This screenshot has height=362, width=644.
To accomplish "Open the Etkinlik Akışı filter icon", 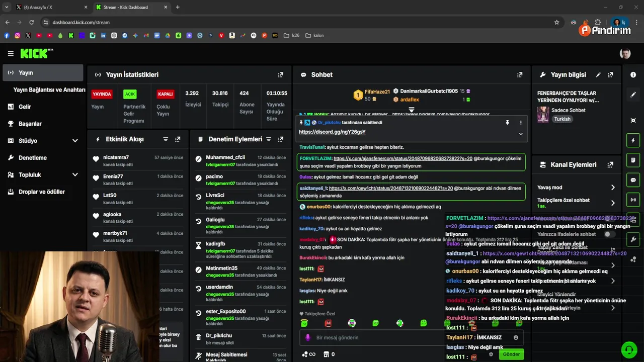I will pyautogui.click(x=166, y=139).
